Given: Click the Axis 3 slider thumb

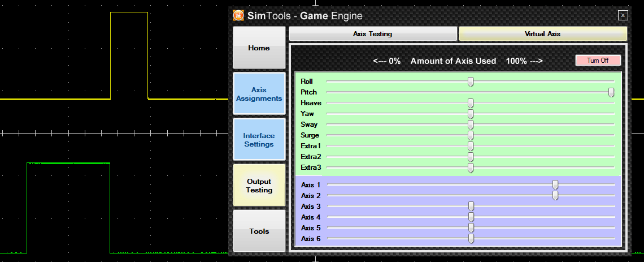Looking at the screenshot, I should pos(471,206).
